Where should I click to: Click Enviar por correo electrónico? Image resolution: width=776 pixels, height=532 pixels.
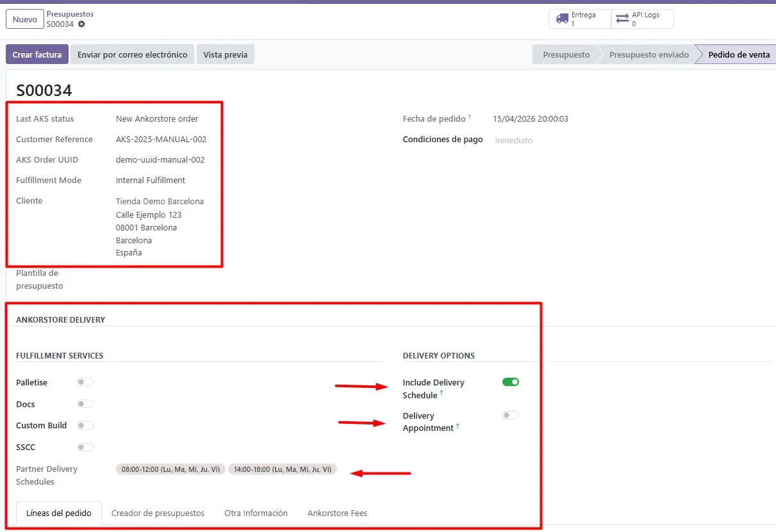133,54
